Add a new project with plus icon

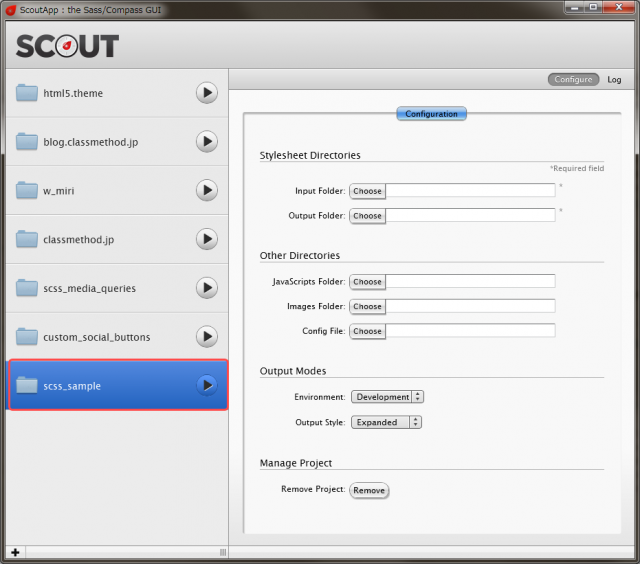(16, 552)
